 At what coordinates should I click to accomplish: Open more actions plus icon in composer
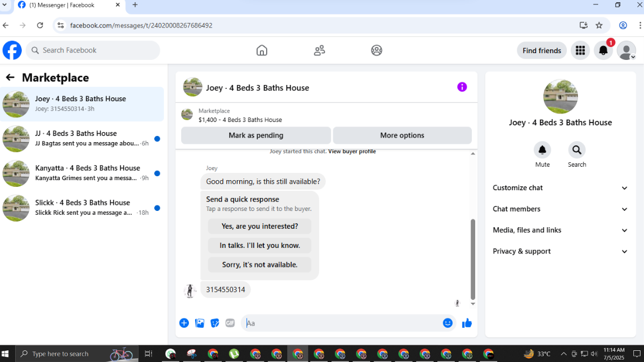click(184, 323)
